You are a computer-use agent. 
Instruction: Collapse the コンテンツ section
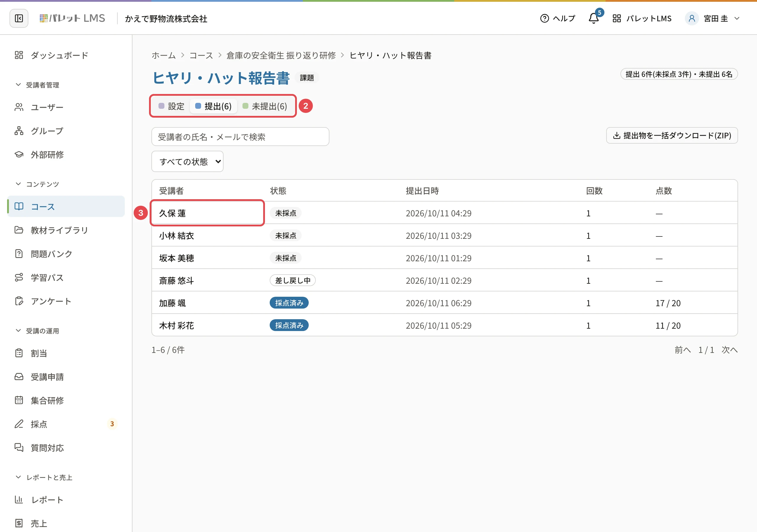click(37, 184)
